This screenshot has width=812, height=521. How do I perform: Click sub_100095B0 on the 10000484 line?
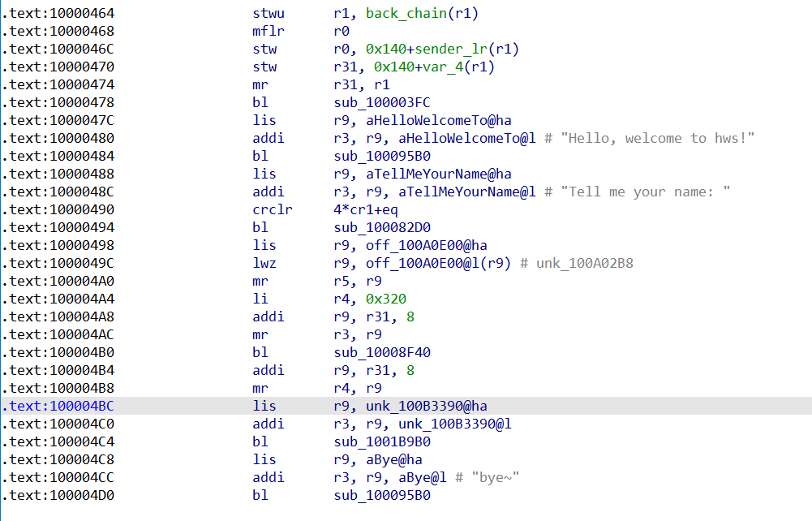[382, 156]
